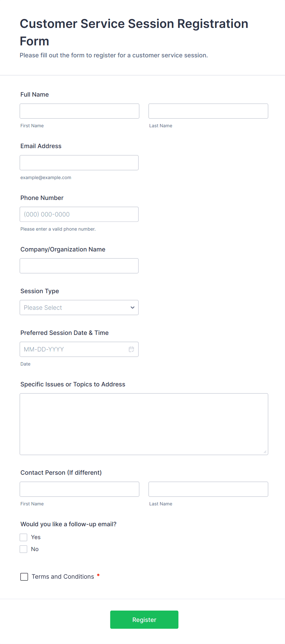Select the Email Address input box

point(79,163)
